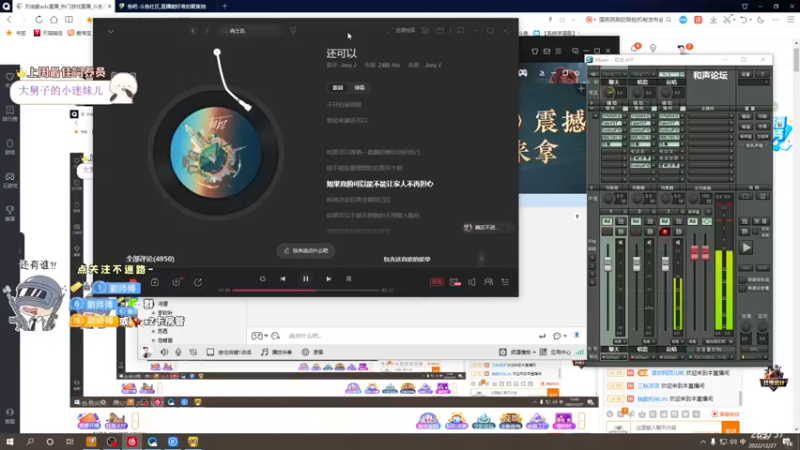Open 播放伴奏 accompaniment player
Image resolution: width=800 pixels, height=450 pixels.
tap(277, 352)
